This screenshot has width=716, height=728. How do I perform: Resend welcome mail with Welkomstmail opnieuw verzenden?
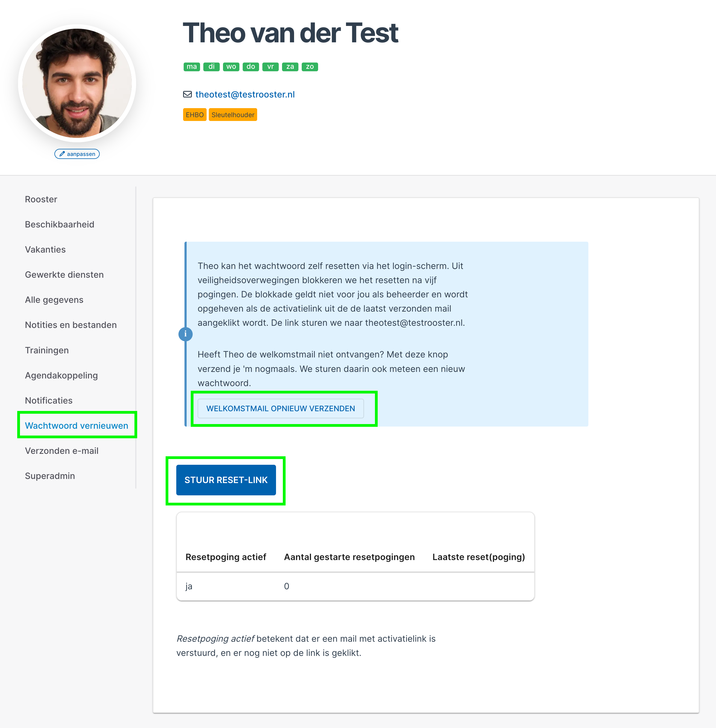click(x=281, y=409)
